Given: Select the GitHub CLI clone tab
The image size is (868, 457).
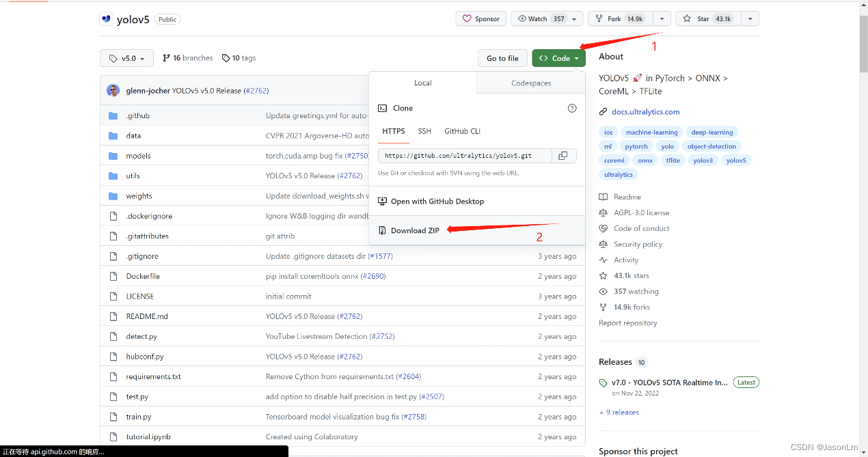Looking at the screenshot, I should [463, 131].
